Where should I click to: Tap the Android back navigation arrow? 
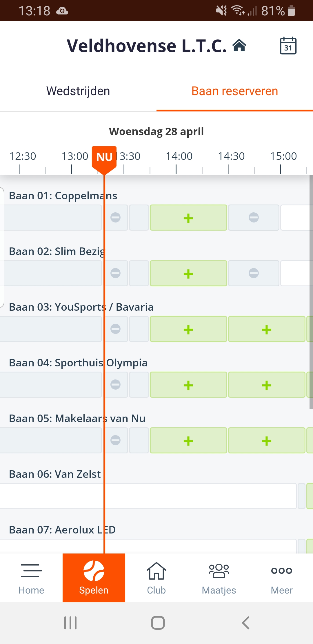(245, 623)
